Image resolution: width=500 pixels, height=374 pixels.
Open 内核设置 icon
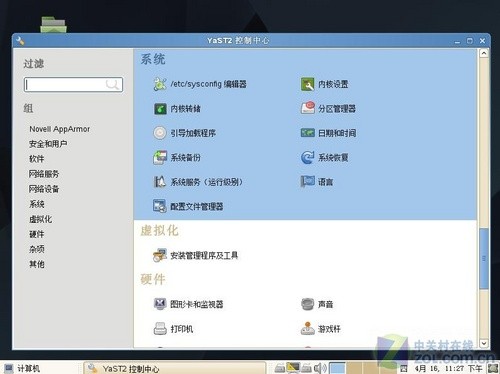[307, 84]
